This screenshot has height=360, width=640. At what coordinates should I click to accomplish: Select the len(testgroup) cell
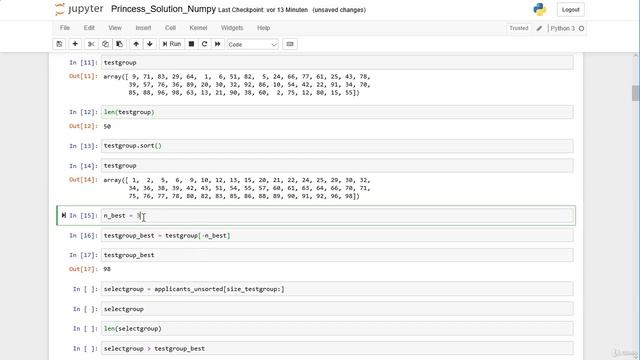(x=337, y=112)
